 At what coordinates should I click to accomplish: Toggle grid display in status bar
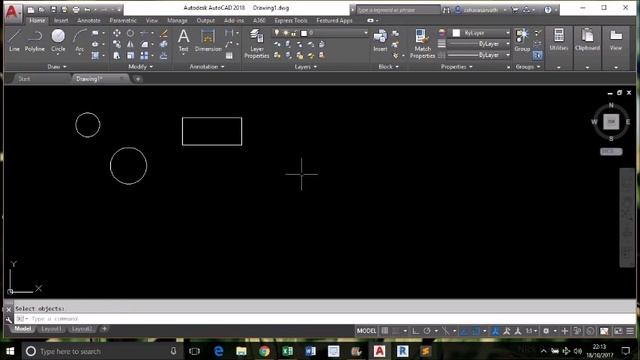click(384, 331)
